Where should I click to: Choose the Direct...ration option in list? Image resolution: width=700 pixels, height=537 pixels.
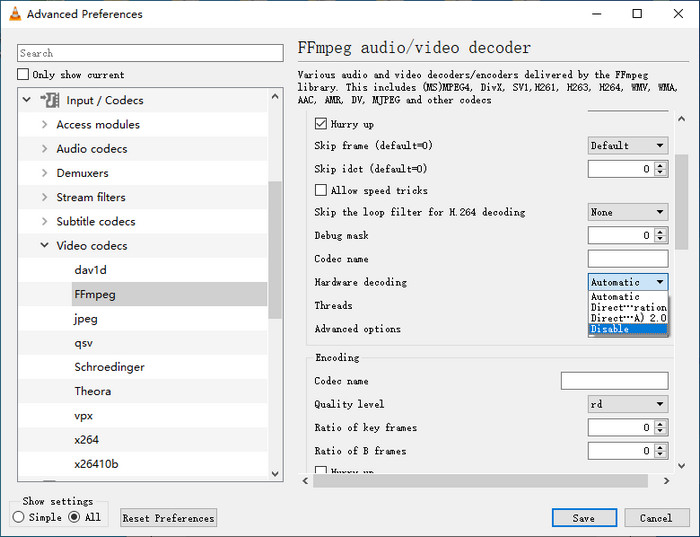(628, 307)
